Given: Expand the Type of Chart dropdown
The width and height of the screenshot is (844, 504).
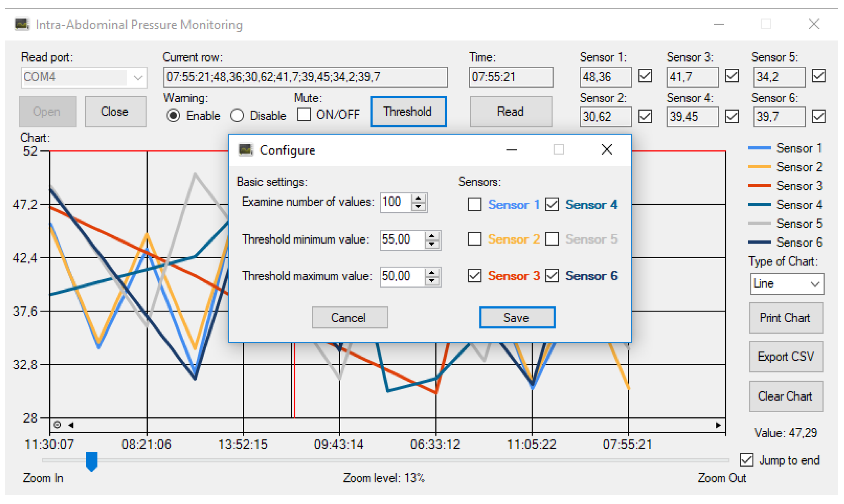Looking at the screenshot, I should point(814,284).
